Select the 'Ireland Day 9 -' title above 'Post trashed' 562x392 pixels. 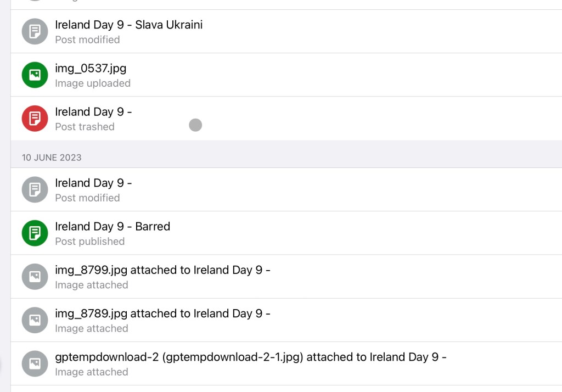(93, 112)
